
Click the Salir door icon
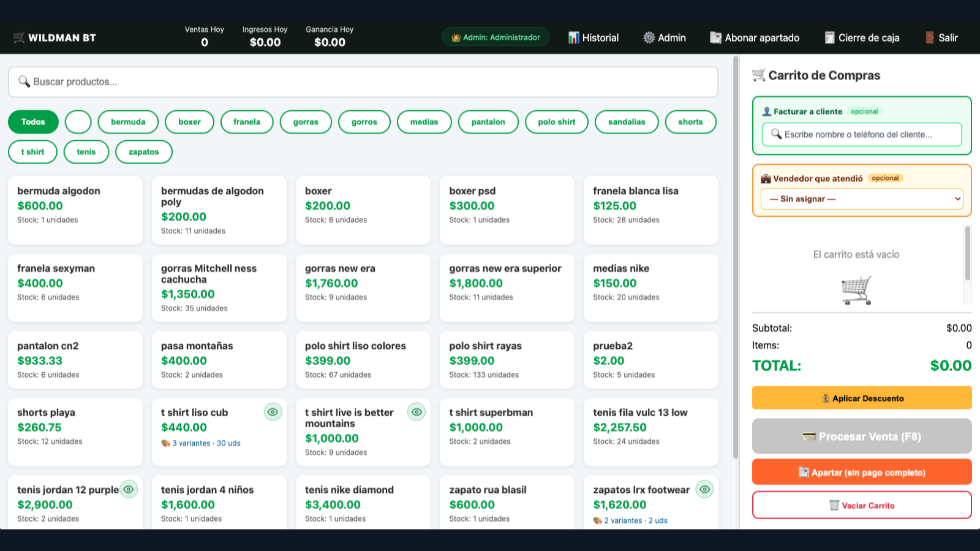(x=930, y=38)
